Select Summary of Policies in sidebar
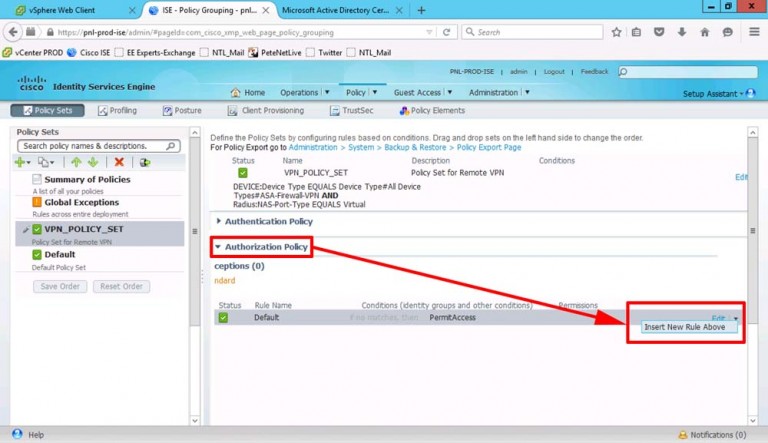 tap(87, 179)
